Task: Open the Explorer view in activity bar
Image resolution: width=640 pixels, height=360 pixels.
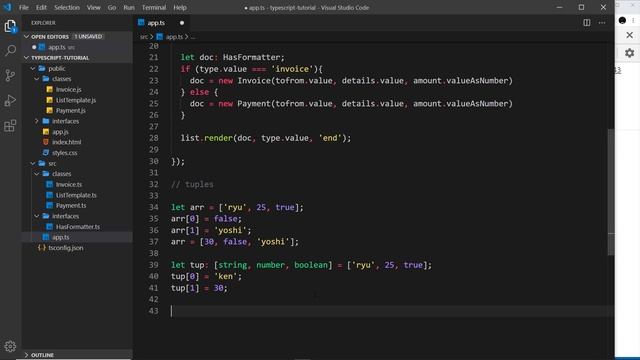Action: point(10,27)
